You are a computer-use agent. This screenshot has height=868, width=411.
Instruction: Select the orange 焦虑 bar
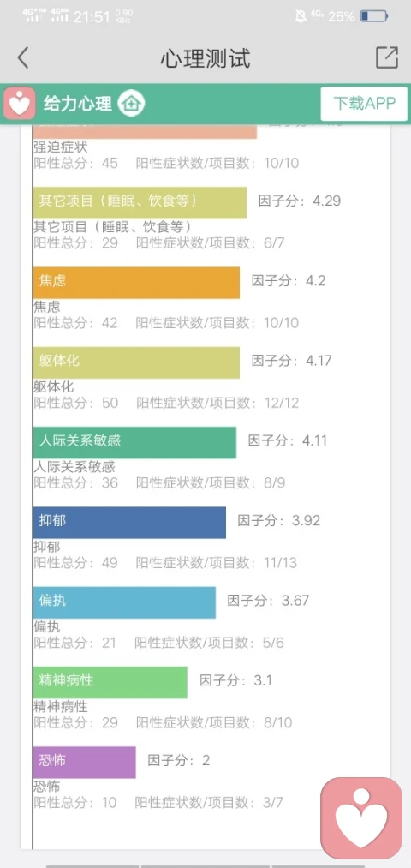click(x=136, y=282)
